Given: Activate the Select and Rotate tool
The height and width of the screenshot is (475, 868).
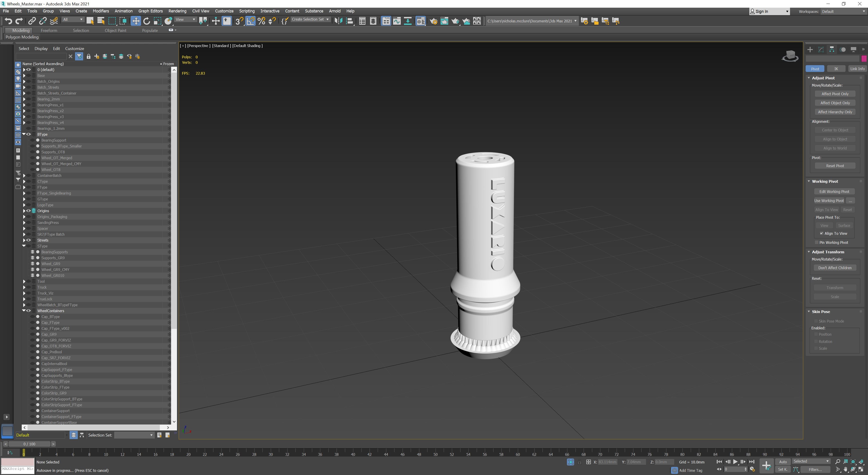Looking at the screenshot, I should coord(146,21).
